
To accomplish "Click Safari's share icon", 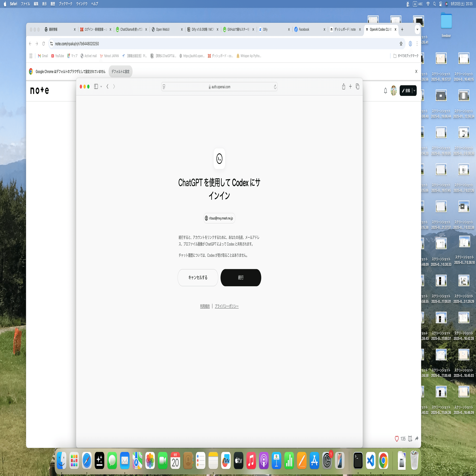I will click(343, 86).
